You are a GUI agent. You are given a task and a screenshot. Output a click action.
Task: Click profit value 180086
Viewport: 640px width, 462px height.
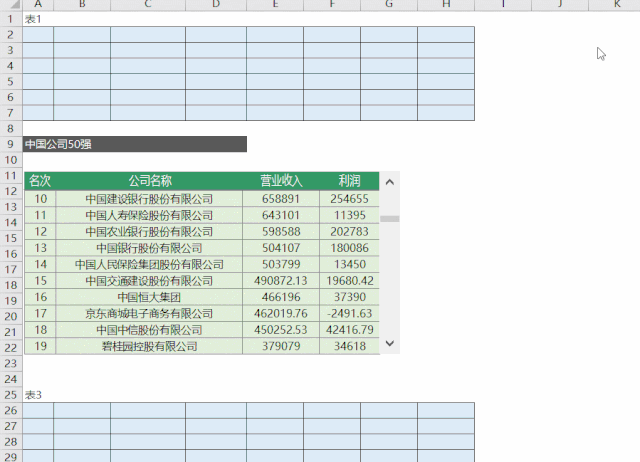point(349,248)
